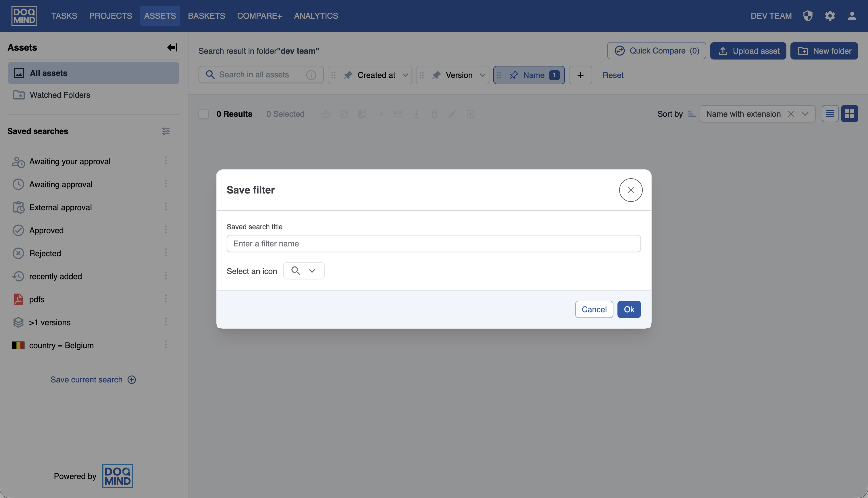This screenshot has width=868, height=498.
Task: Open the Created at filter dropdown
Action: 405,75
